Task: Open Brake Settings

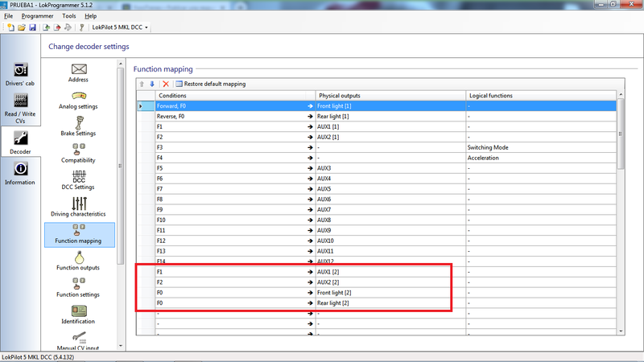Action: (x=78, y=126)
